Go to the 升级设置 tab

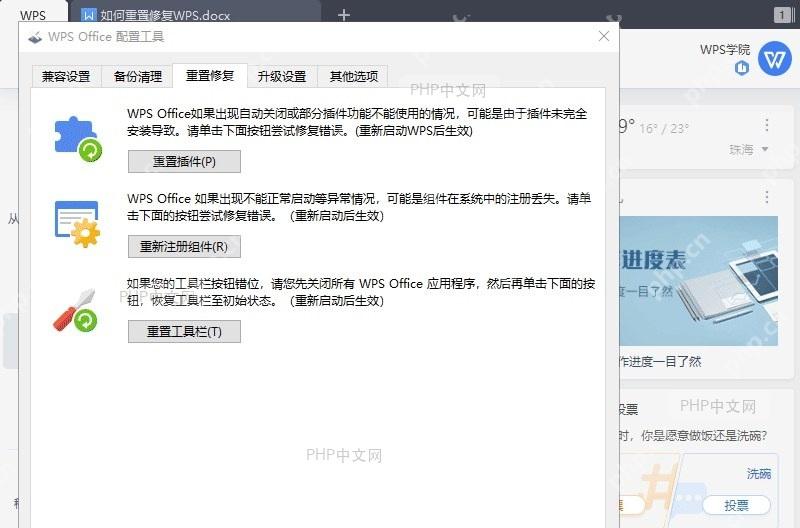click(282, 77)
